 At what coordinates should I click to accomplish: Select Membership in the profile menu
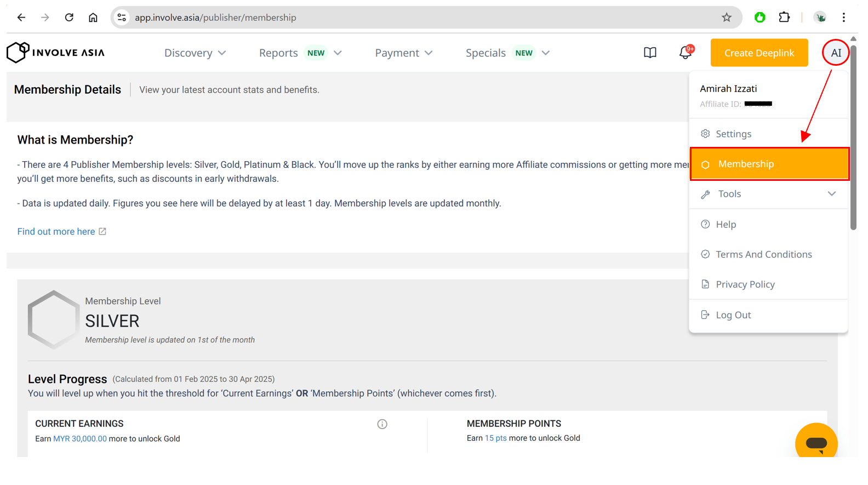(769, 164)
